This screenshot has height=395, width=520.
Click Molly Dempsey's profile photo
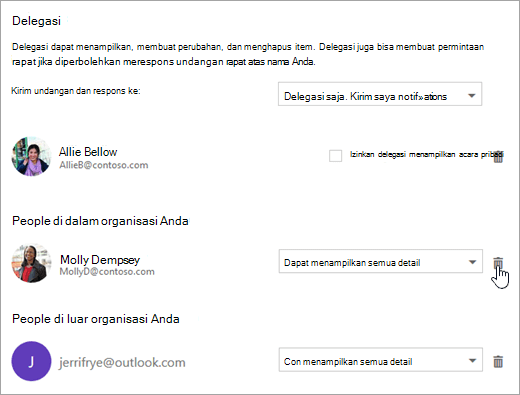(x=31, y=263)
